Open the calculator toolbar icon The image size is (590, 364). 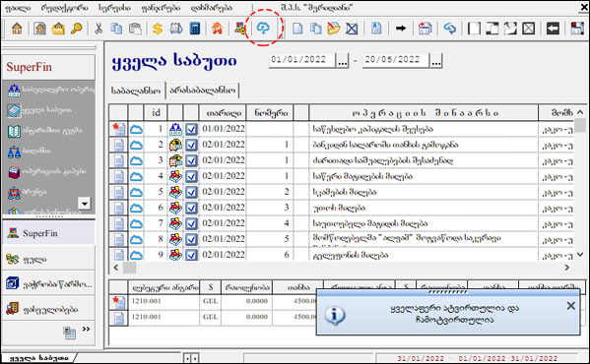195,29
